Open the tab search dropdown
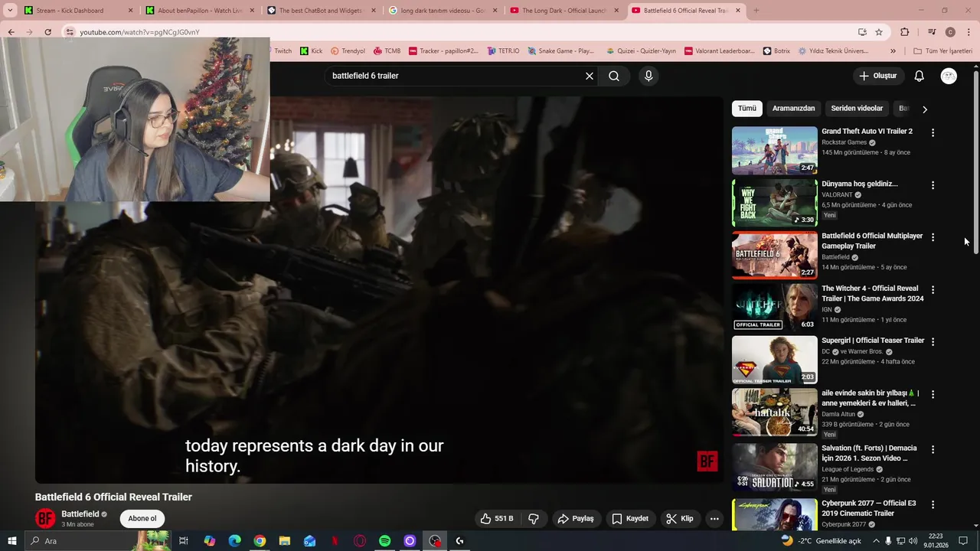Viewport: 980px width, 551px height. tap(10, 11)
